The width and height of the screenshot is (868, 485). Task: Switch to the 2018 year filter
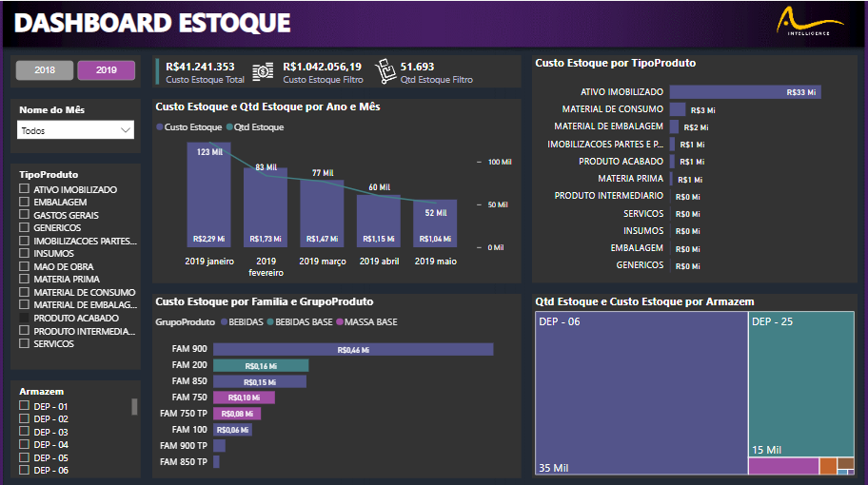45,70
